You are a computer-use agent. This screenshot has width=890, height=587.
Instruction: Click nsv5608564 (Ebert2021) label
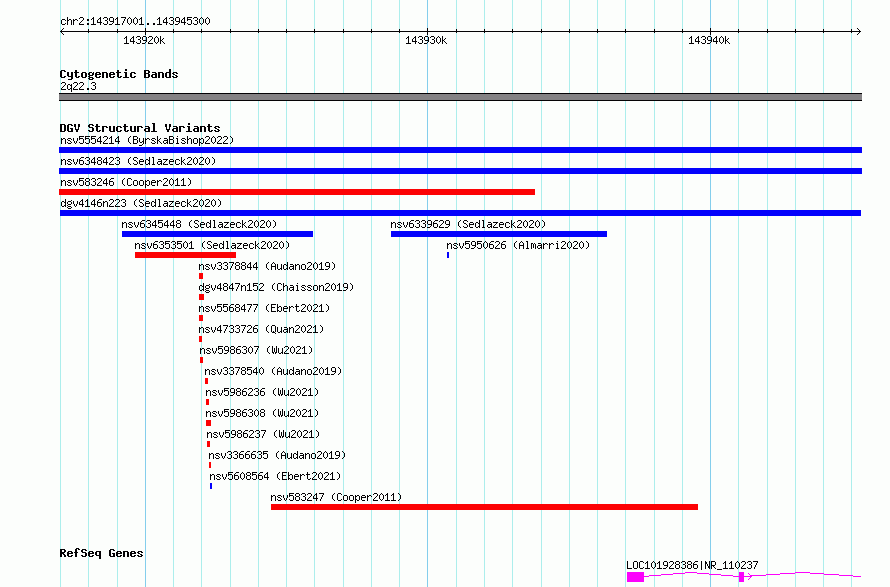pyautogui.click(x=275, y=476)
